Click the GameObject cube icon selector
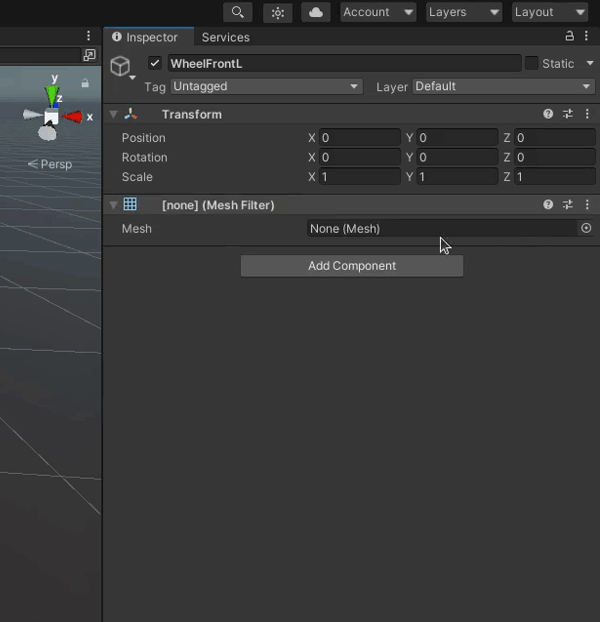Screen dimensions: 600x622 pos(121,66)
